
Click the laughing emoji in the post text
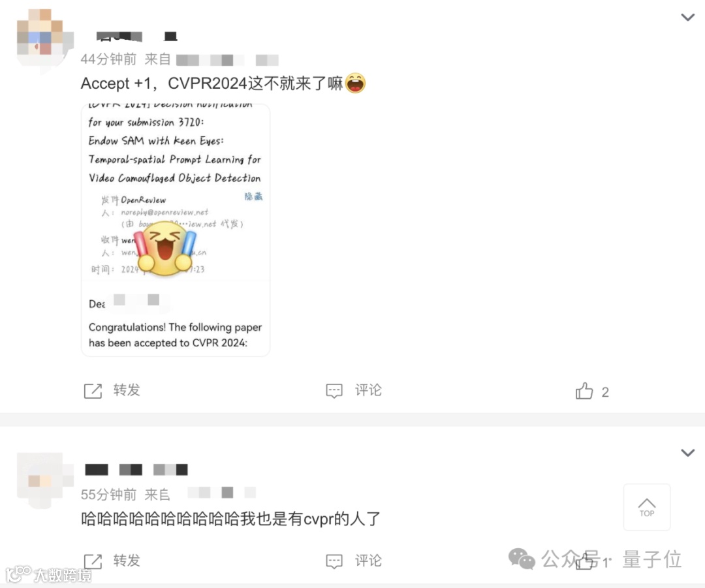click(355, 83)
